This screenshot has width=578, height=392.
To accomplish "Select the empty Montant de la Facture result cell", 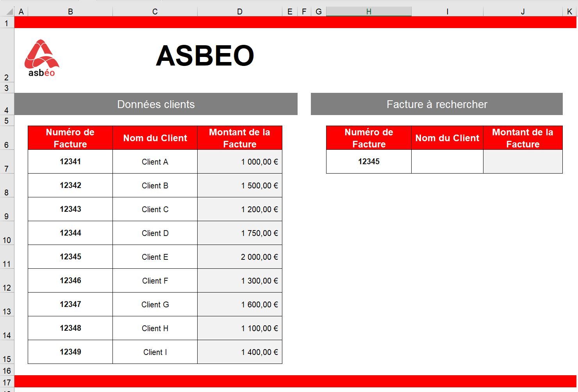I will (523, 161).
